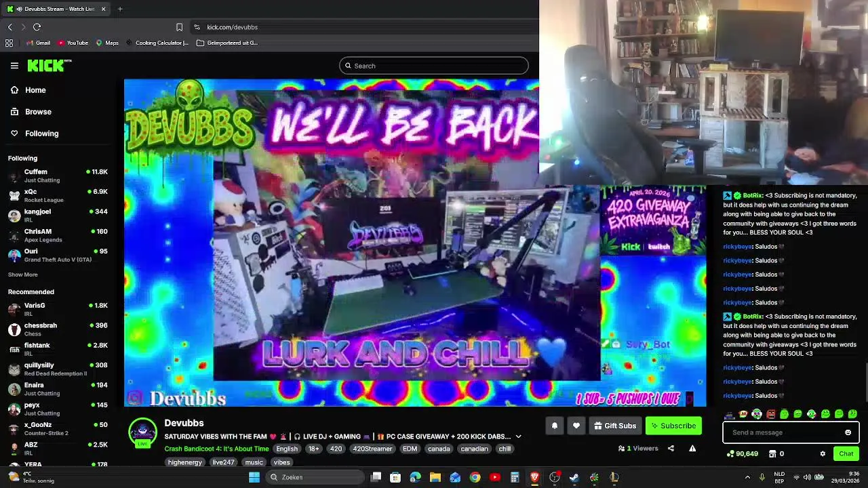Click the green Subscribe button
Image resolution: width=868 pixels, height=488 pixels.
point(673,426)
